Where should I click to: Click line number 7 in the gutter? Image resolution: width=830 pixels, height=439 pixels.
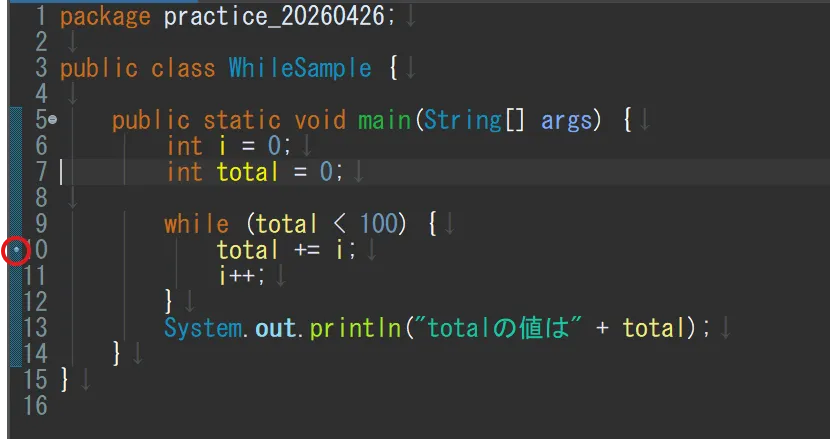point(41,172)
